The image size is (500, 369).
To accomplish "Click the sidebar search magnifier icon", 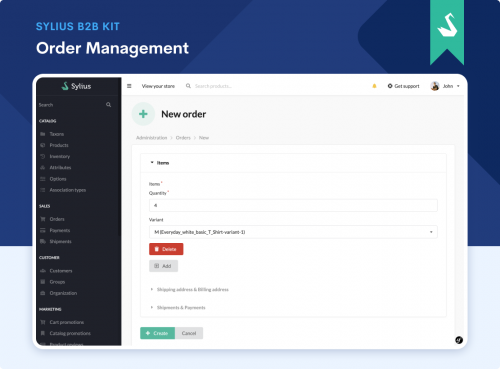I will pos(108,105).
